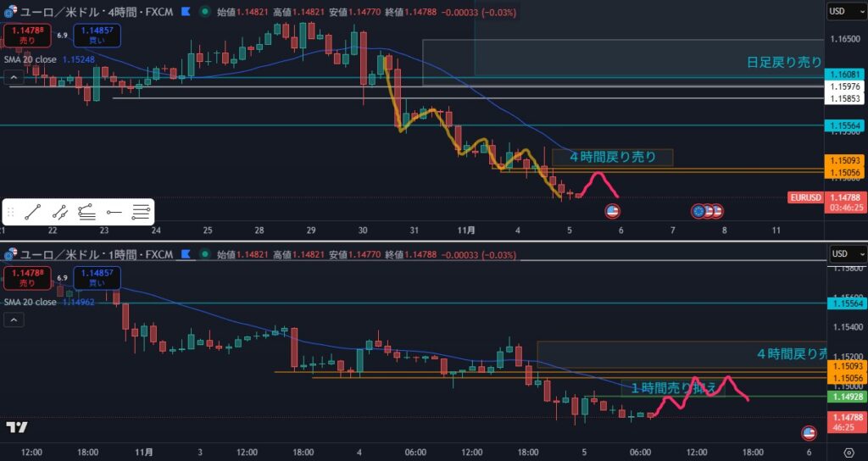Open chart settings gear in bottom-right corner
Image resolution: width=868 pixels, height=461 pixels.
coord(848,452)
